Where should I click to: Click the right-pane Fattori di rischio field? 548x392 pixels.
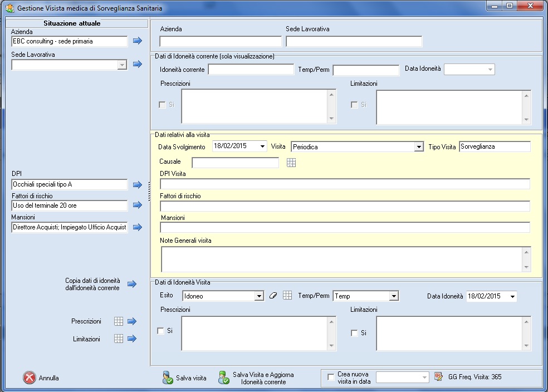pos(345,206)
